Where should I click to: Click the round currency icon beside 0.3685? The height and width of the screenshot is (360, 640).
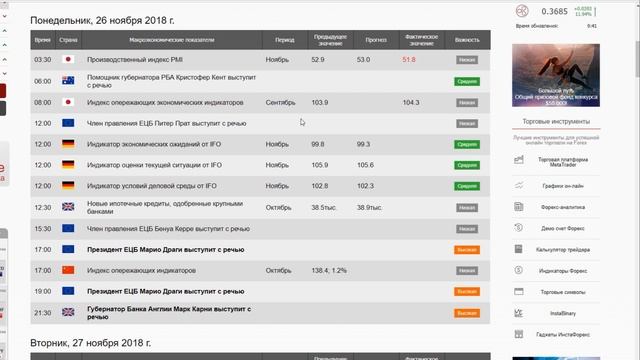click(522, 11)
